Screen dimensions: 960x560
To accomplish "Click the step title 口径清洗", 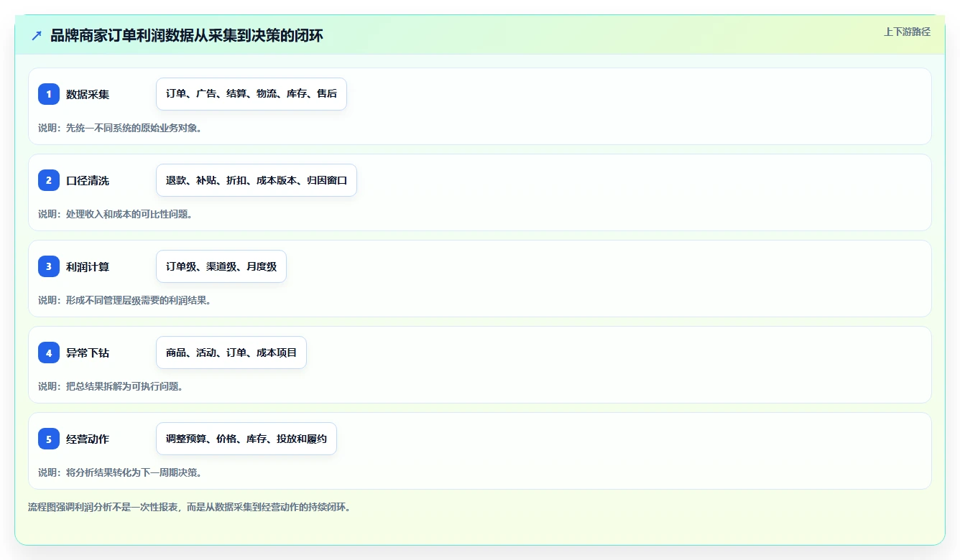I will (88, 180).
